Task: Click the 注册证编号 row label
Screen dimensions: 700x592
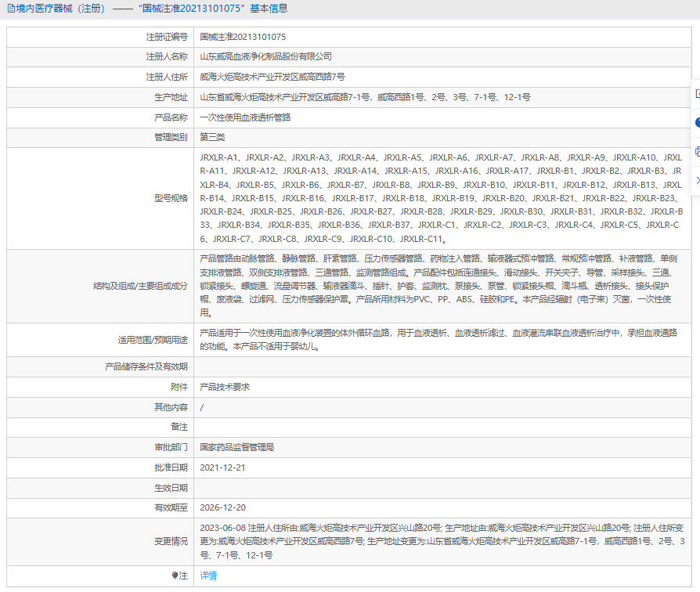Action: [x=167, y=37]
